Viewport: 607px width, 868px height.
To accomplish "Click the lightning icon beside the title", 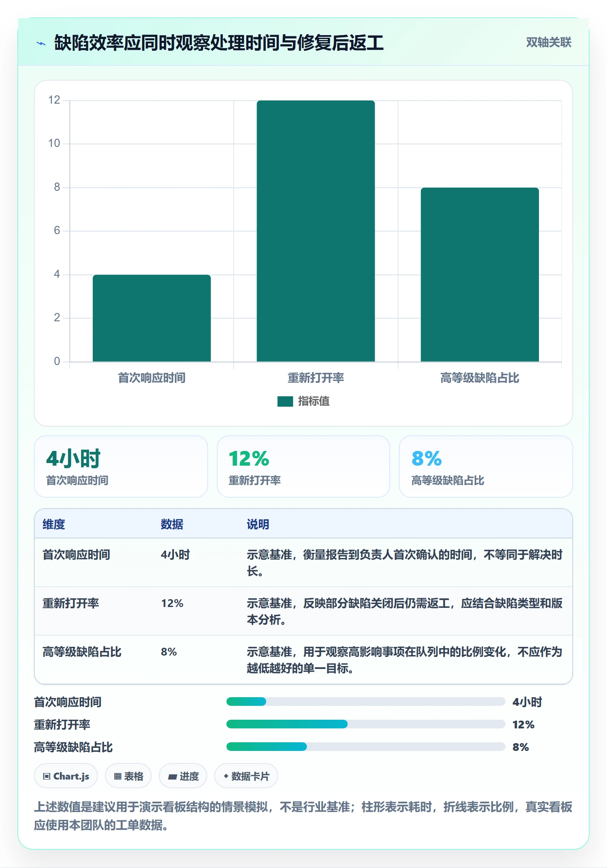I will pos(41,43).
